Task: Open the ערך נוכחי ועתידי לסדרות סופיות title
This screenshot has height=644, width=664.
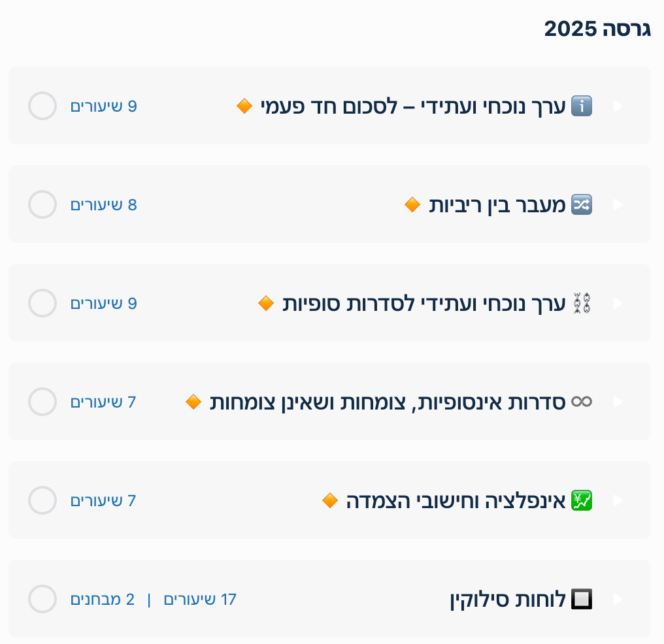Action: (425, 303)
